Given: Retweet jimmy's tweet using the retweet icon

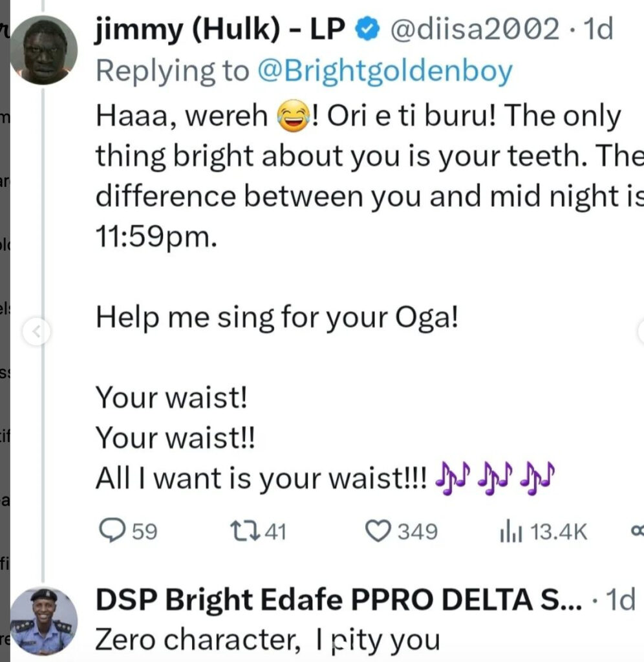Looking at the screenshot, I should (245, 531).
